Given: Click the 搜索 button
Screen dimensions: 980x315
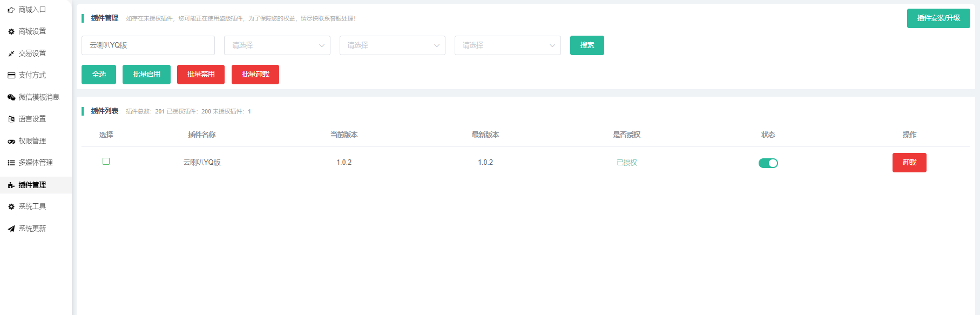Looking at the screenshot, I should (587, 45).
